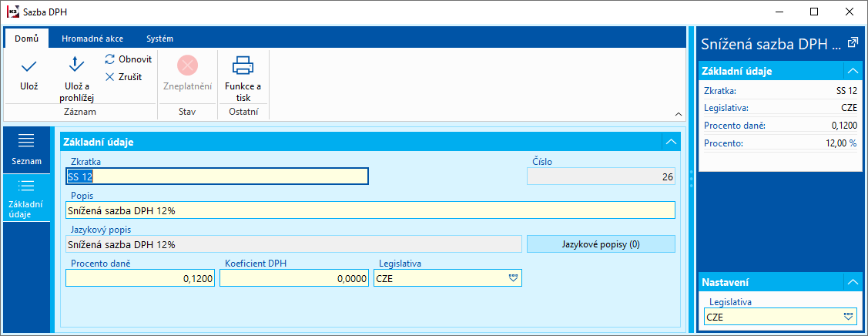Click Ulož a prohlížej save-and-browse icon

[x=76, y=66]
